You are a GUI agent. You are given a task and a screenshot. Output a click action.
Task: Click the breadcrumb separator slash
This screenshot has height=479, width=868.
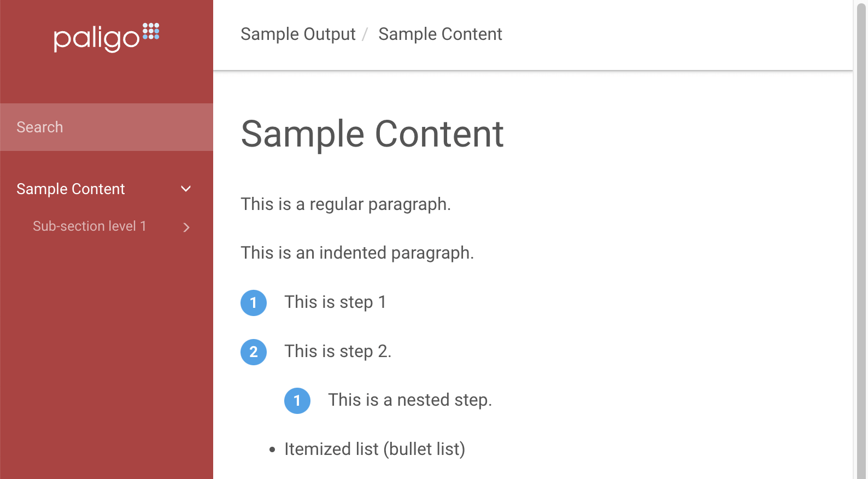pos(366,34)
